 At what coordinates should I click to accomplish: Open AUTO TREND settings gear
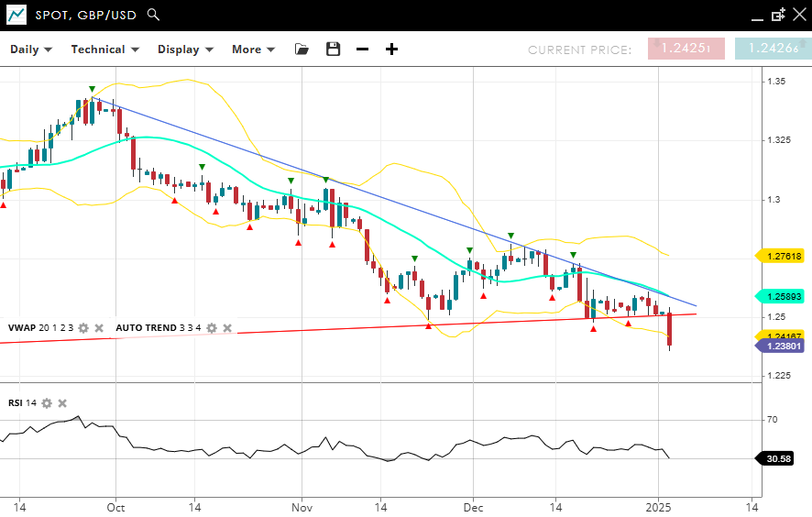(x=212, y=328)
